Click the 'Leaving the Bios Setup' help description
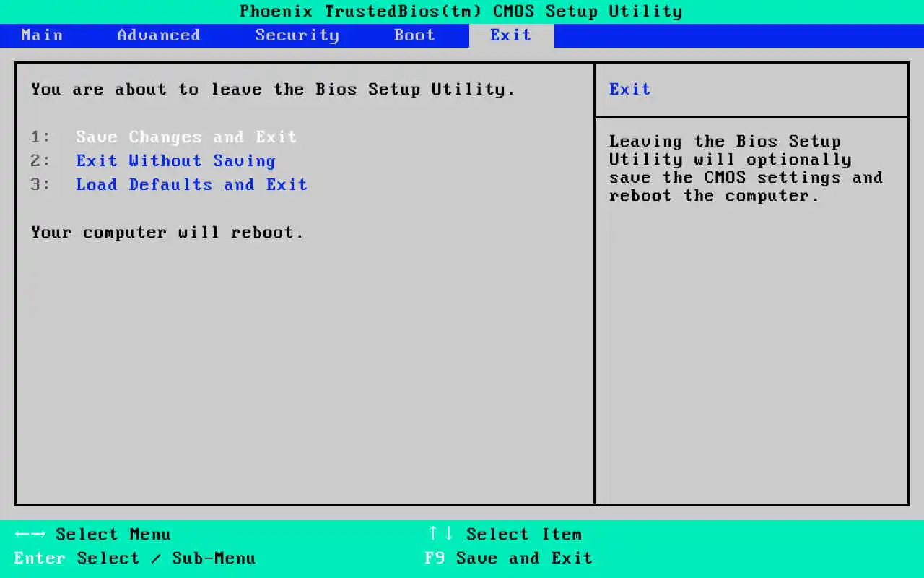Image resolution: width=924 pixels, height=578 pixels. 746,168
